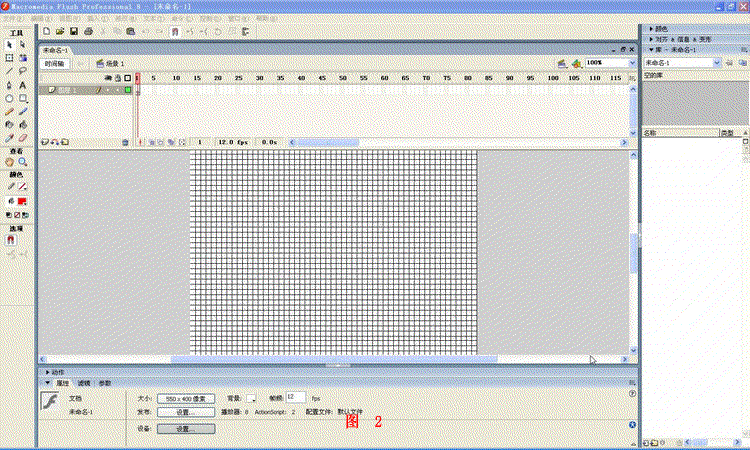Click the Edit Symbols icon
750x450 pixels.
pyautogui.click(x=577, y=63)
